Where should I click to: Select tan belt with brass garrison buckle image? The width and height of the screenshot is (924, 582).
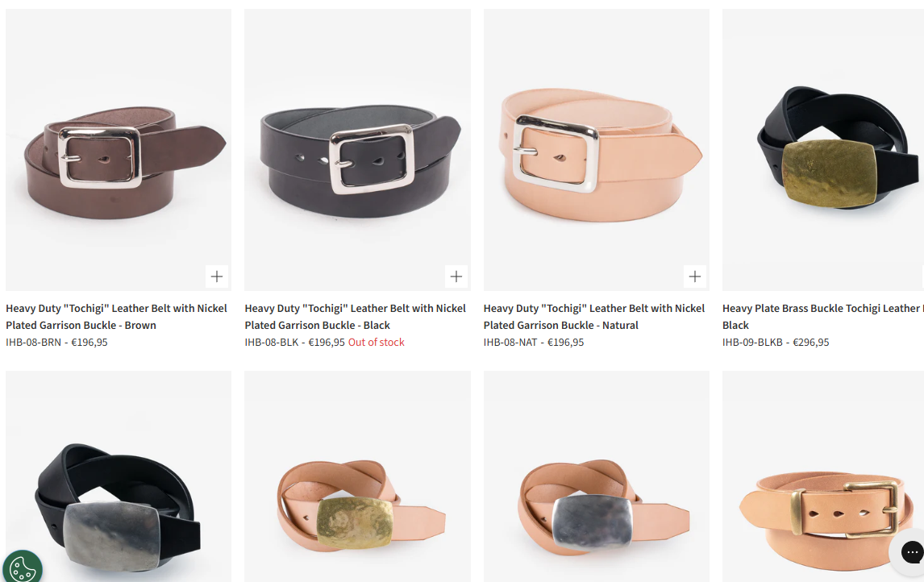click(x=823, y=476)
